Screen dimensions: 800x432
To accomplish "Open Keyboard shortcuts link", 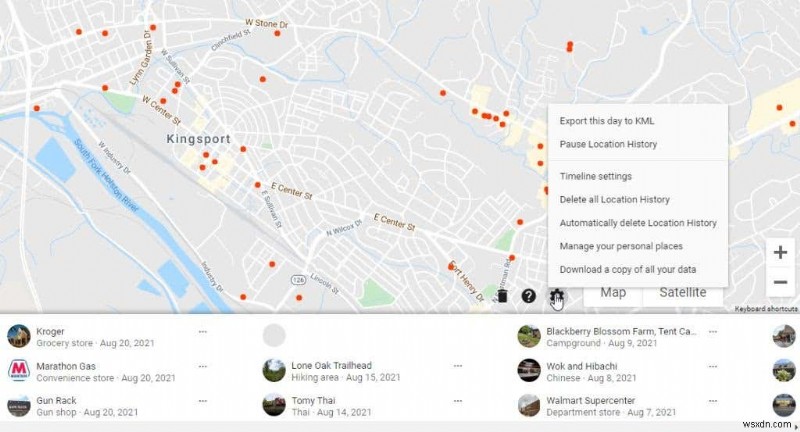I will (x=766, y=309).
